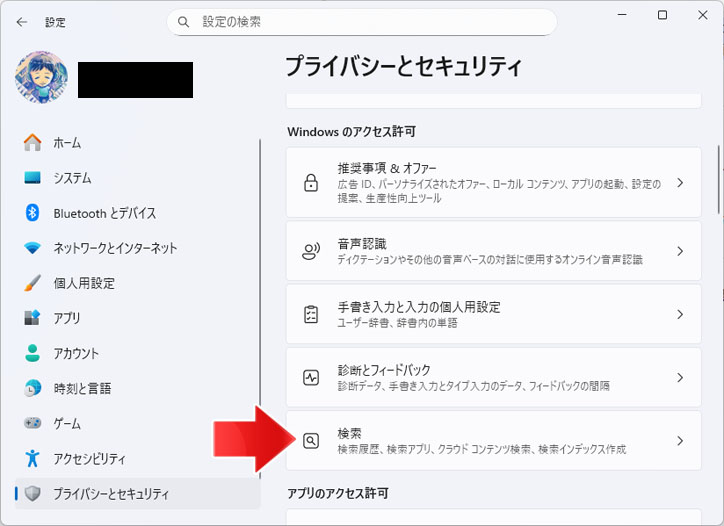Select アクセシビリティ in the sidebar
Viewport: 724px width, 526px height.
coord(89,459)
